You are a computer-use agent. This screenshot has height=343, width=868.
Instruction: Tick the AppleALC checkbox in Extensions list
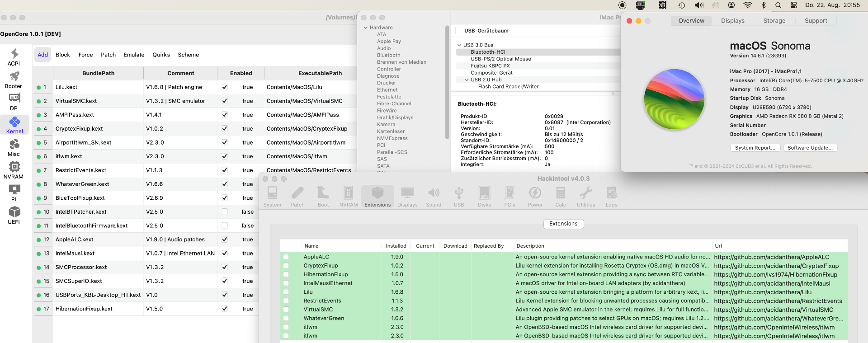click(286, 257)
